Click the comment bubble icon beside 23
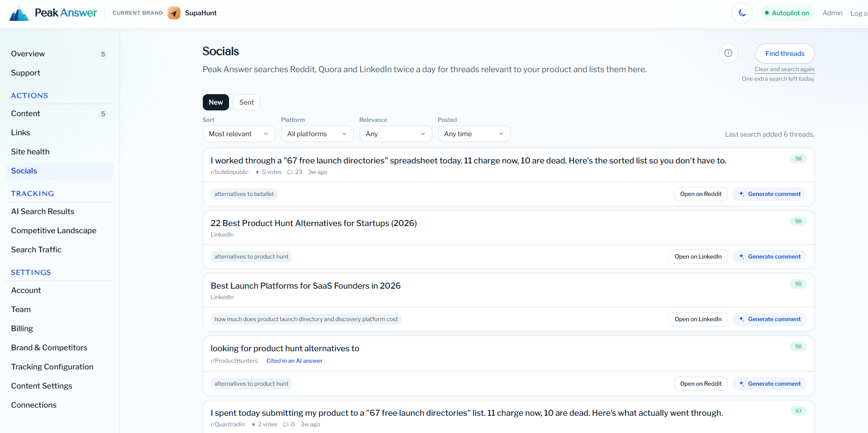This screenshot has width=868, height=433. pyautogui.click(x=290, y=172)
